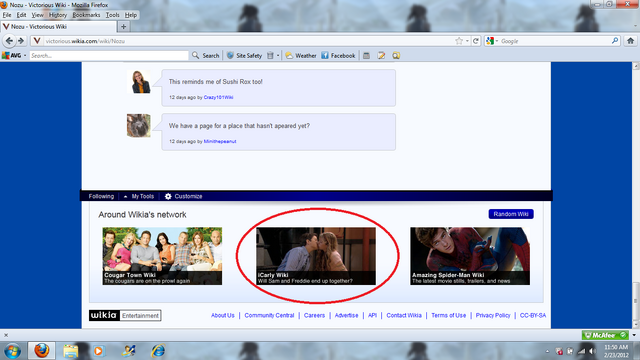Select the Nozu - Victorious Wiki tab

point(58,27)
